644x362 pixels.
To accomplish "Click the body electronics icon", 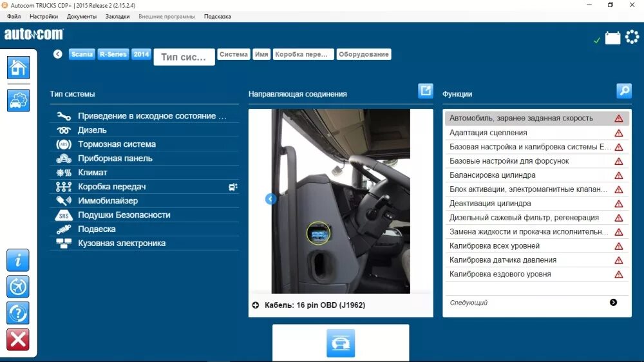I will point(64,243).
